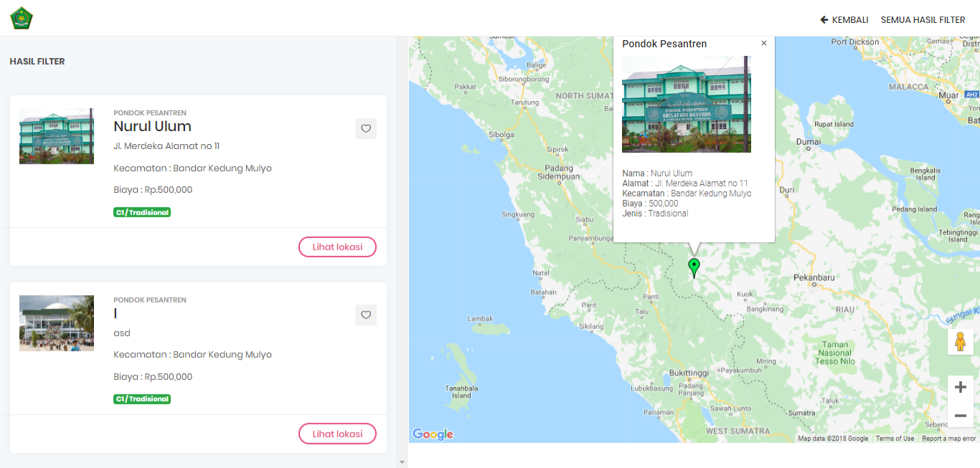Click the info window pesantren photo
This screenshot has width=980, height=468.
click(x=687, y=104)
